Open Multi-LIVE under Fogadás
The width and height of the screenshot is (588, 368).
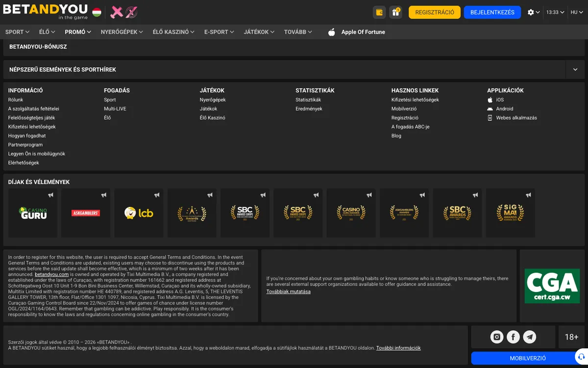coord(115,109)
